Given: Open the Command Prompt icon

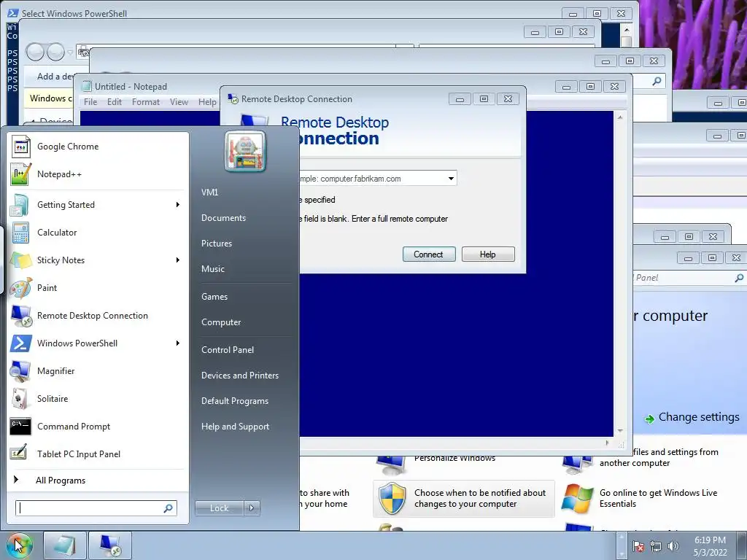Looking at the screenshot, I should click(x=20, y=426).
